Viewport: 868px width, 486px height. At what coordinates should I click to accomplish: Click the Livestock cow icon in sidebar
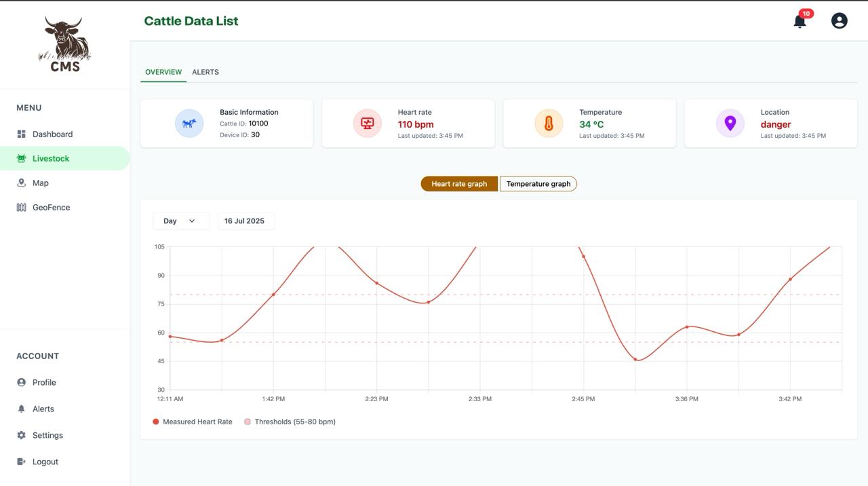[21, 159]
